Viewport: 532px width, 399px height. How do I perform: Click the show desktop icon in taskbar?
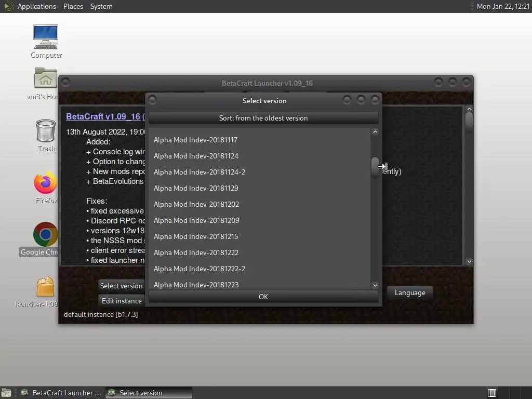click(6, 393)
